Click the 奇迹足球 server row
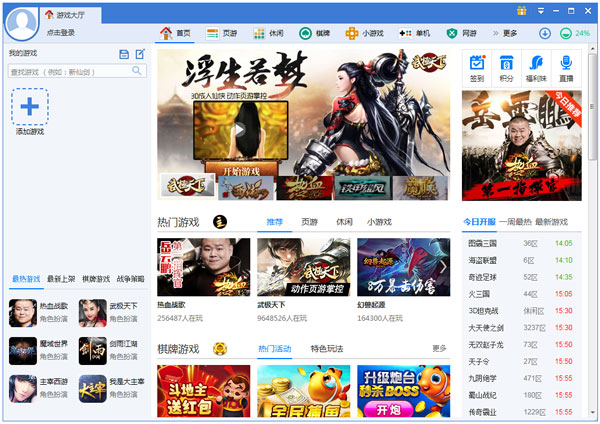Viewport: 600px width, 424px height. (521, 277)
